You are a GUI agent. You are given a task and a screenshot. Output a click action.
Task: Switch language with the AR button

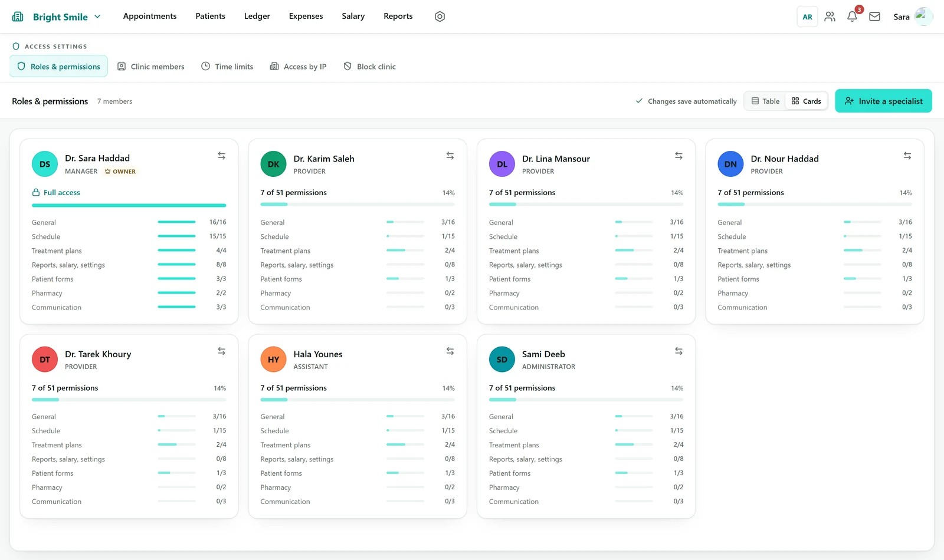click(807, 17)
